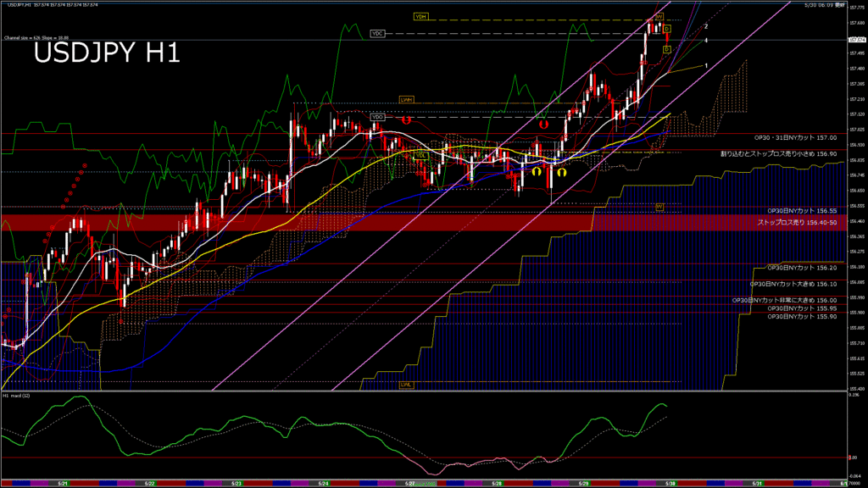The width and height of the screenshot is (868, 488).
Task: Select the YDC level tag
Action: (378, 33)
